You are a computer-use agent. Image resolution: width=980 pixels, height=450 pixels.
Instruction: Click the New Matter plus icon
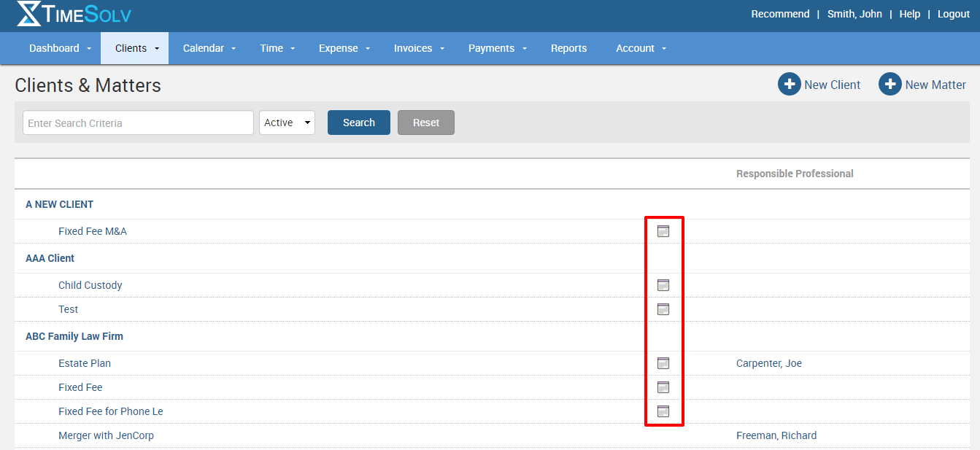click(890, 85)
